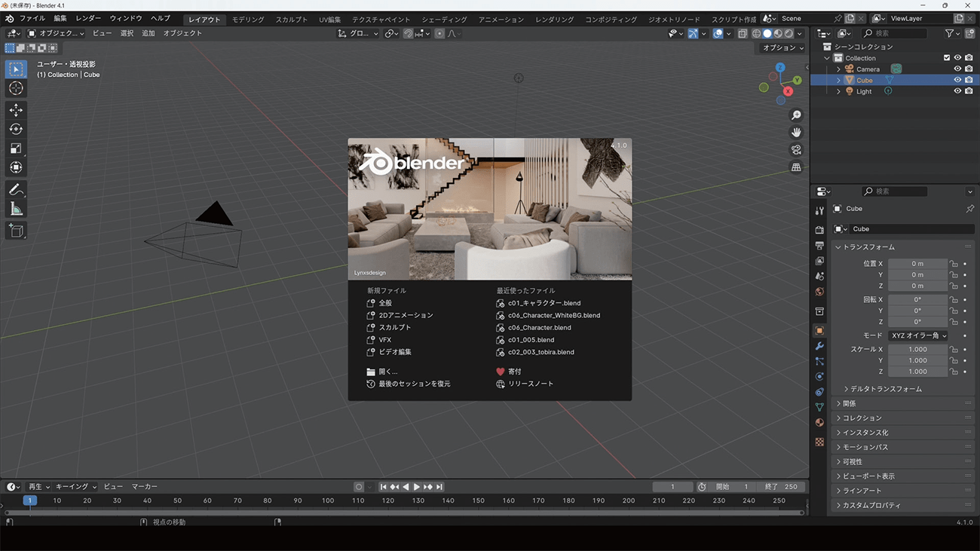Viewport: 980px width, 551px height.
Task: Toggle camera view icon in viewport
Action: click(796, 150)
